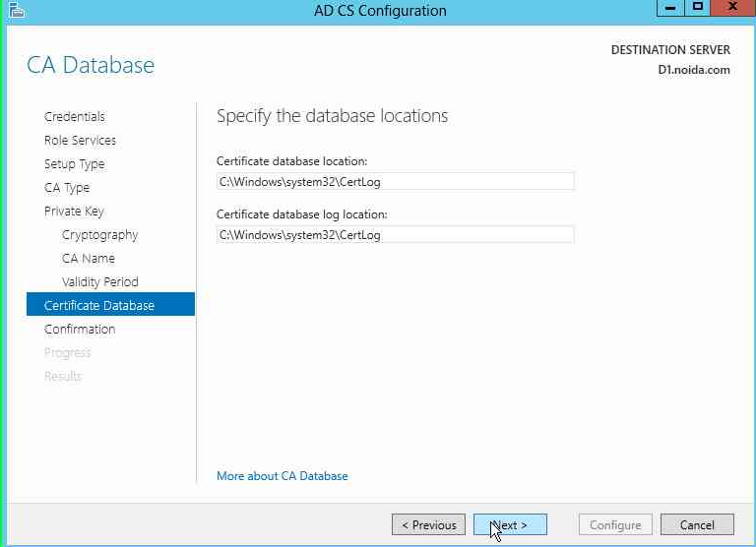The image size is (756, 547).
Task: Open the Private Key step
Action: 74,212
